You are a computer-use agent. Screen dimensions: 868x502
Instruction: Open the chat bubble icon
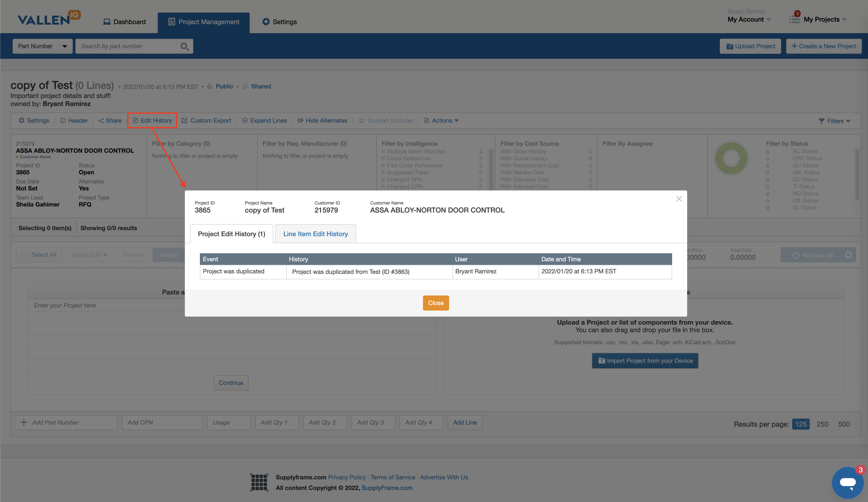[x=848, y=482]
